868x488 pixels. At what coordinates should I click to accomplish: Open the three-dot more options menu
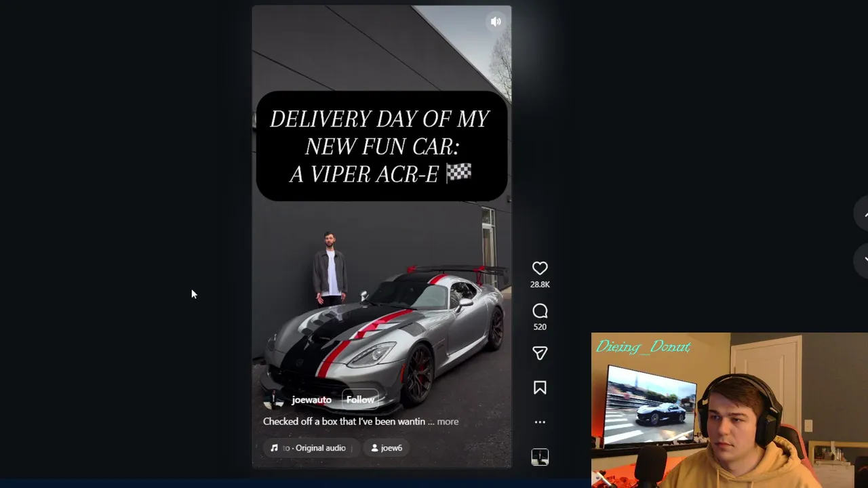click(540, 422)
